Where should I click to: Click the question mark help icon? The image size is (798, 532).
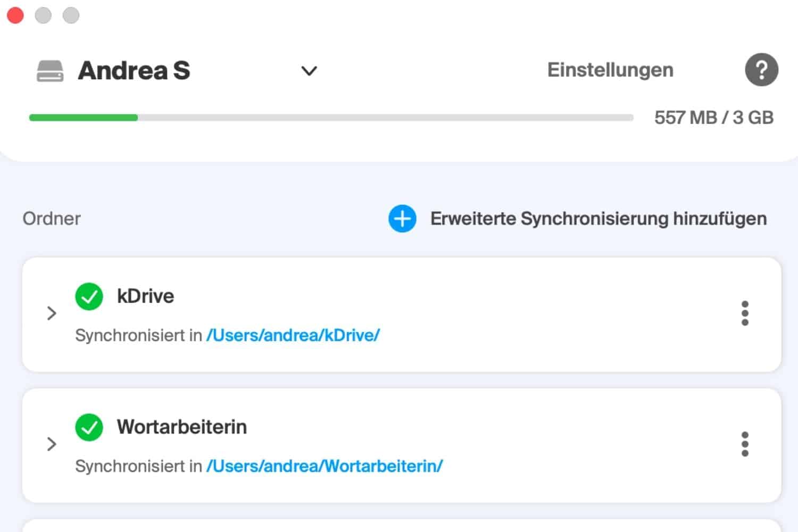pos(761,70)
